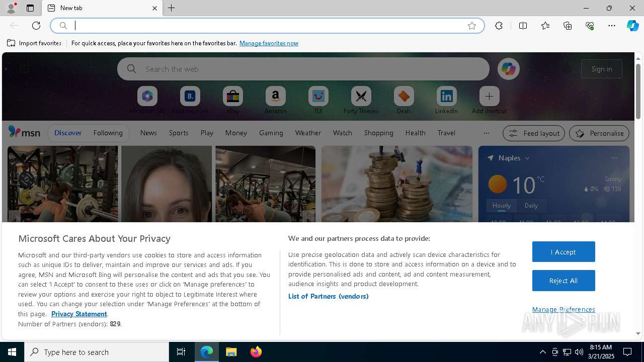Open the Microsoft 365 shortcut
The height and width of the screenshot is (362, 644).
147,101
